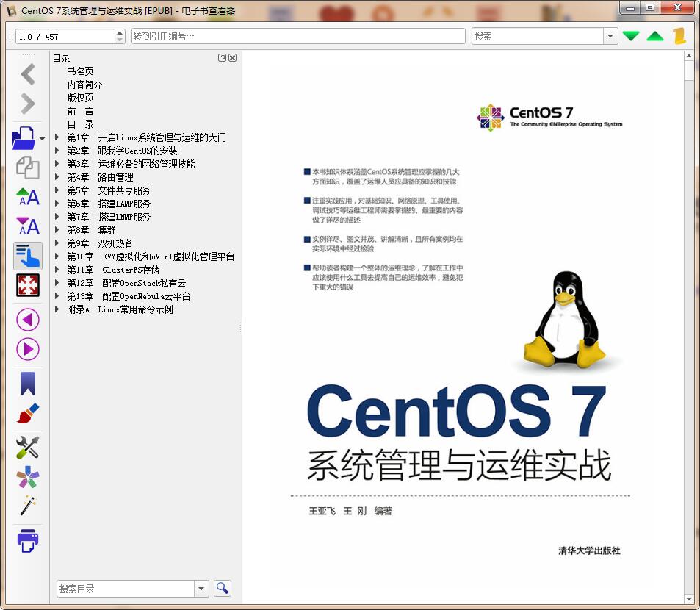Viewport: 700px width, 610px height.
Task: Select 版权页 in the contents list
Action: coord(80,98)
